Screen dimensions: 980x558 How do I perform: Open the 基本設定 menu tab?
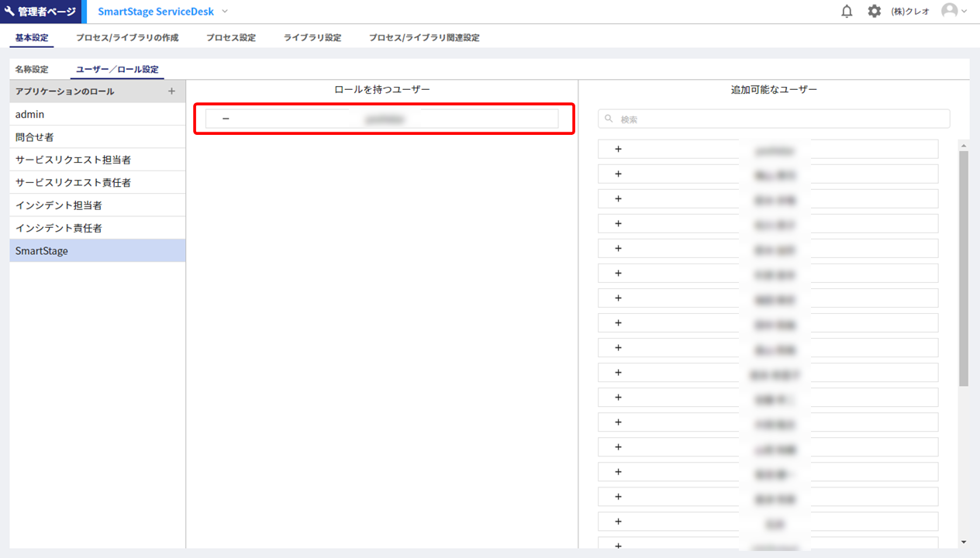[32, 37]
